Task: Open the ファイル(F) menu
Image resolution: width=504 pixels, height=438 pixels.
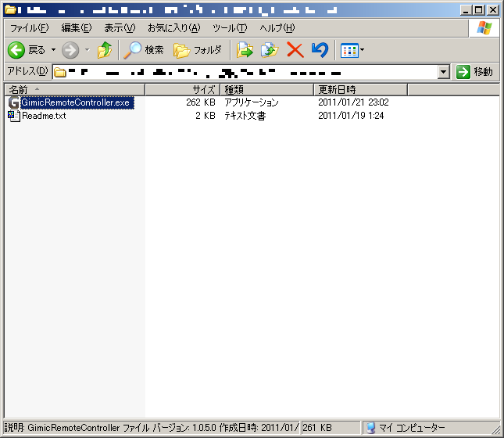Action: coord(29,28)
